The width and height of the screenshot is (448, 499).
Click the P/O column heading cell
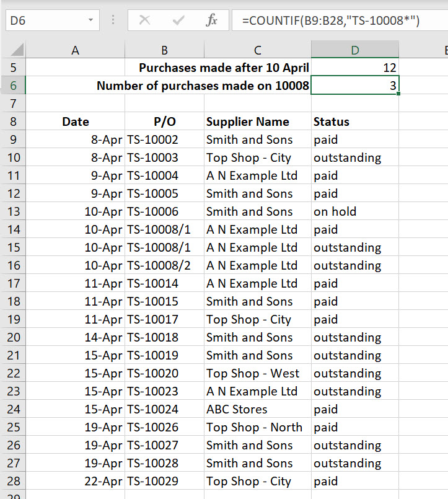[164, 121]
